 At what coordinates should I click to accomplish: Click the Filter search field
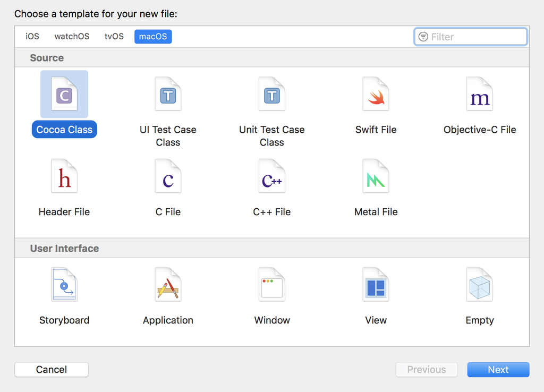tap(471, 37)
